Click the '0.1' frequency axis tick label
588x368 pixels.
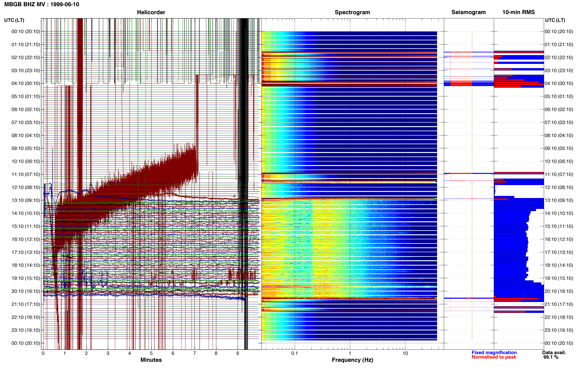(x=295, y=353)
